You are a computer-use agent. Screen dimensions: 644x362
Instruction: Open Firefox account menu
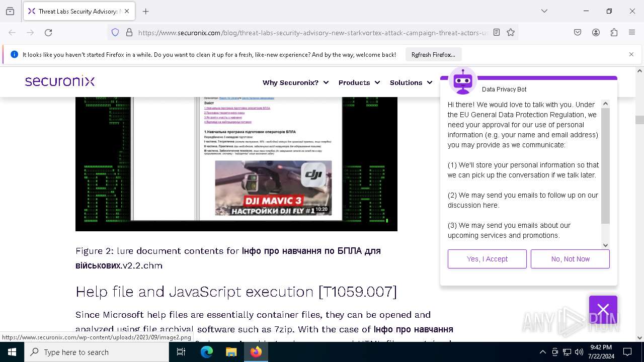click(596, 32)
